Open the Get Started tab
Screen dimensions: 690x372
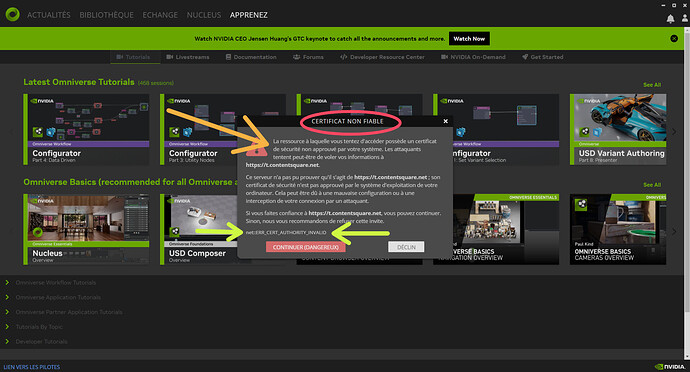(x=543, y=57)
